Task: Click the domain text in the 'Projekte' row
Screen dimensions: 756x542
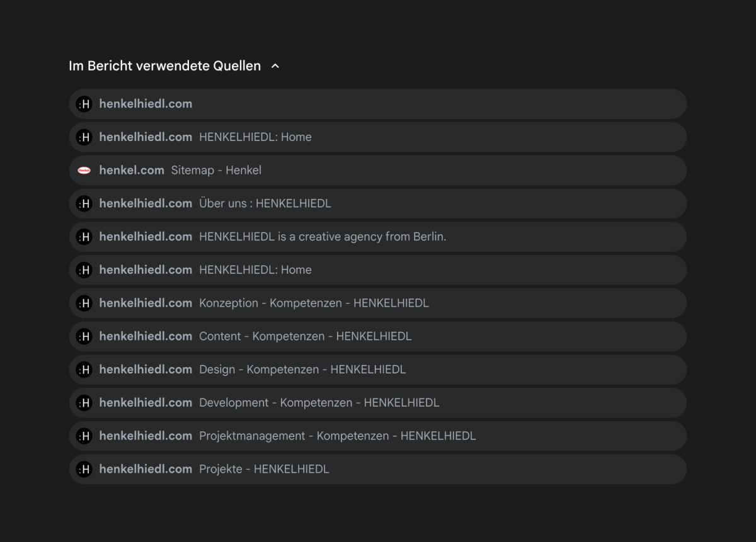Action: (146, 469)
